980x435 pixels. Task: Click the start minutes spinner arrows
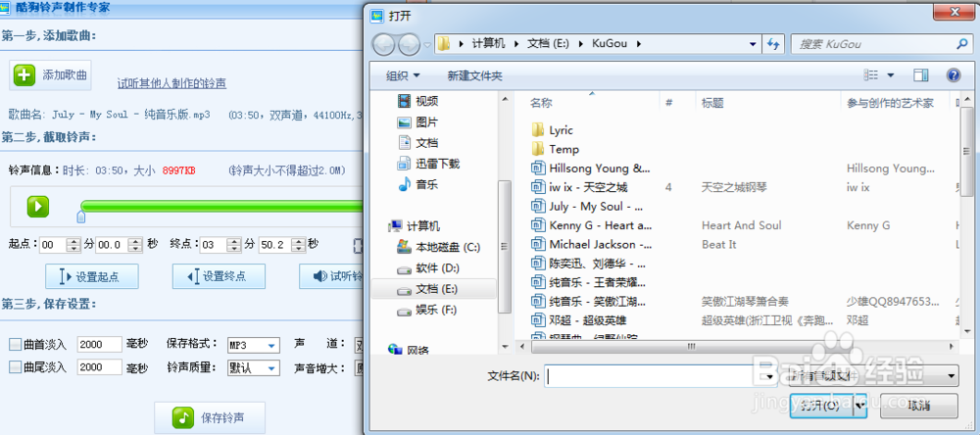(73, 245)
